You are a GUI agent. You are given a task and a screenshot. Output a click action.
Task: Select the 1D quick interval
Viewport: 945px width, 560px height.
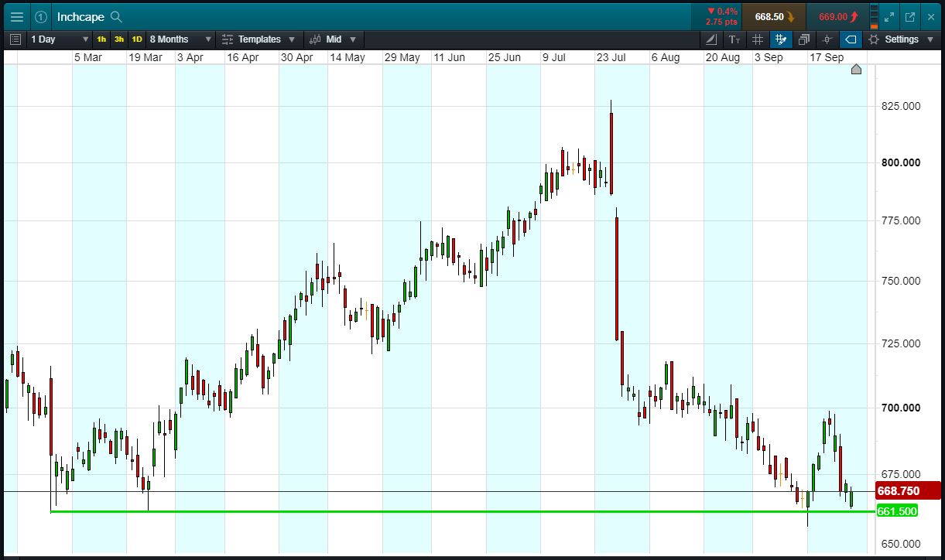click(x=137, y=39)
